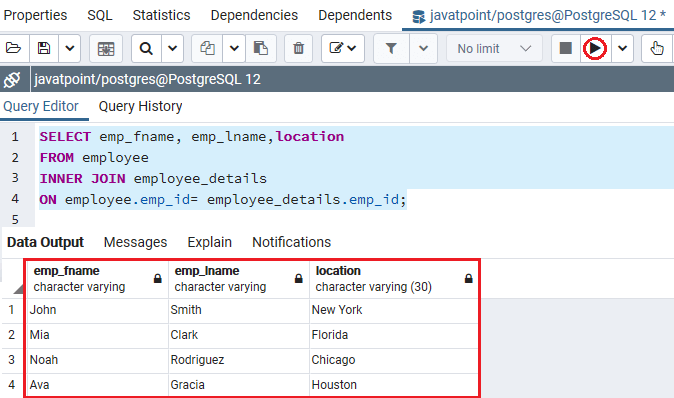The height and width of the screenshot is (398, 674).
Task: Click the cell containing Chicago
Action: click(393, 360)
